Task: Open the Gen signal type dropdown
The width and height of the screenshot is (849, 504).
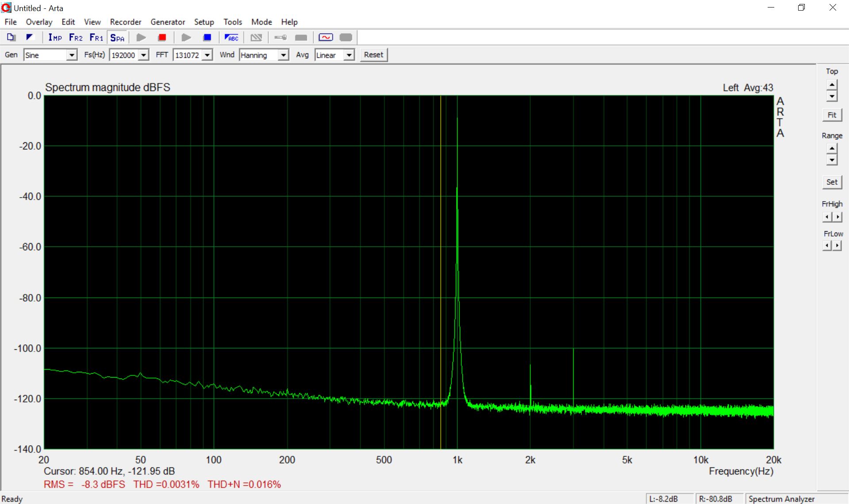Action: [x=71, y=55]
